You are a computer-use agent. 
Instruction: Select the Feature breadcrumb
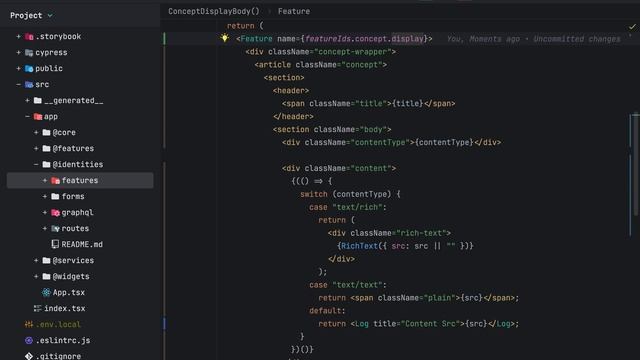click(x=294, y=11)
